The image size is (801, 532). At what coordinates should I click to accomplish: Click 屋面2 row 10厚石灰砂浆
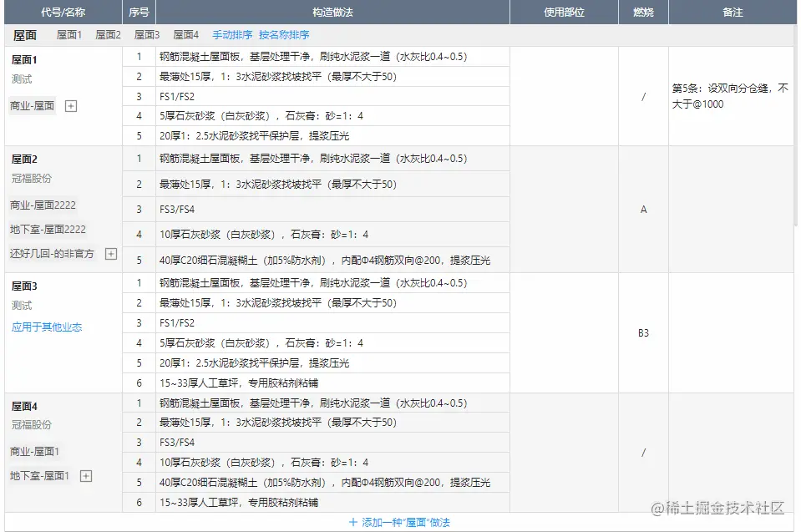[x=332, y=235]
